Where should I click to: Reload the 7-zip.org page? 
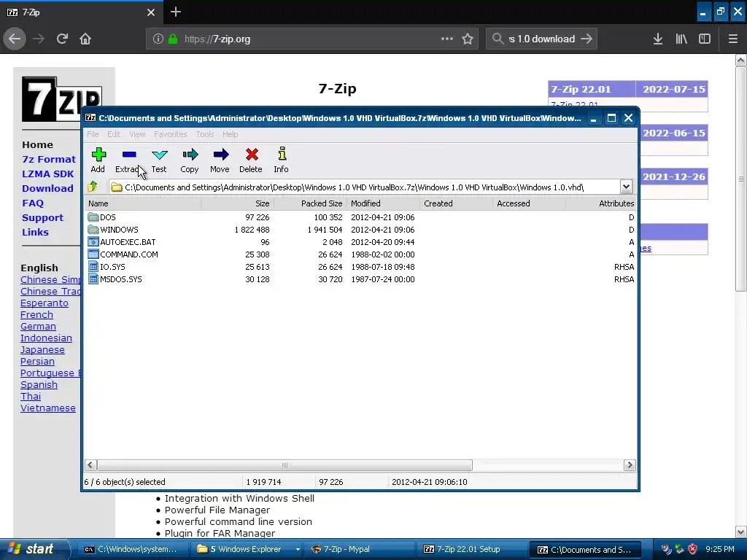62,39
